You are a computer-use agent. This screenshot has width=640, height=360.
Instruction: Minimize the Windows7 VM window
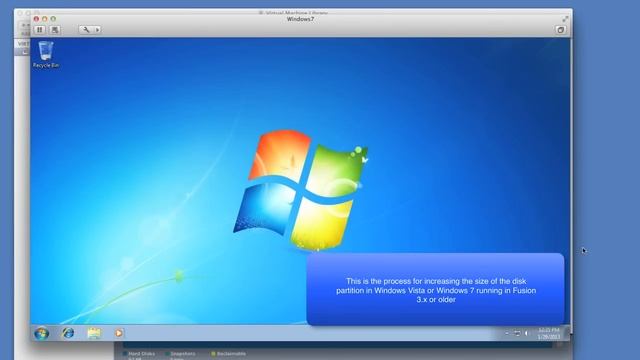44,19
